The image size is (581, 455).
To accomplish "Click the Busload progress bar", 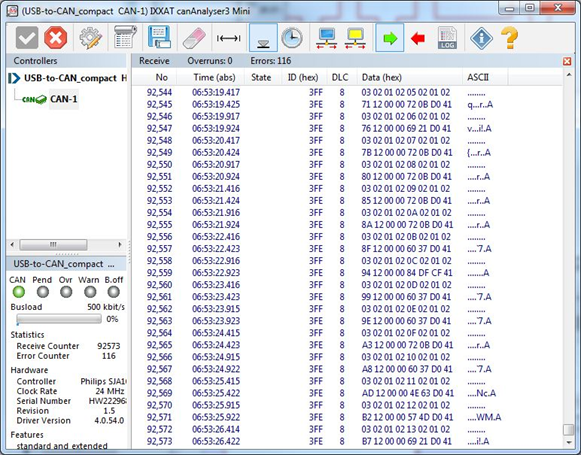I will [x=59, y=319].
